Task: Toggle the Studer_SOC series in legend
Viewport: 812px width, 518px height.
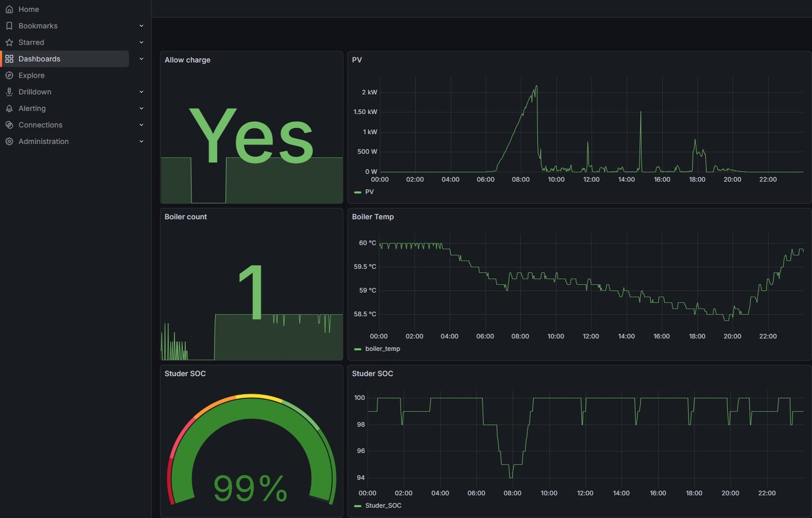Action: (x=383, y=506)
